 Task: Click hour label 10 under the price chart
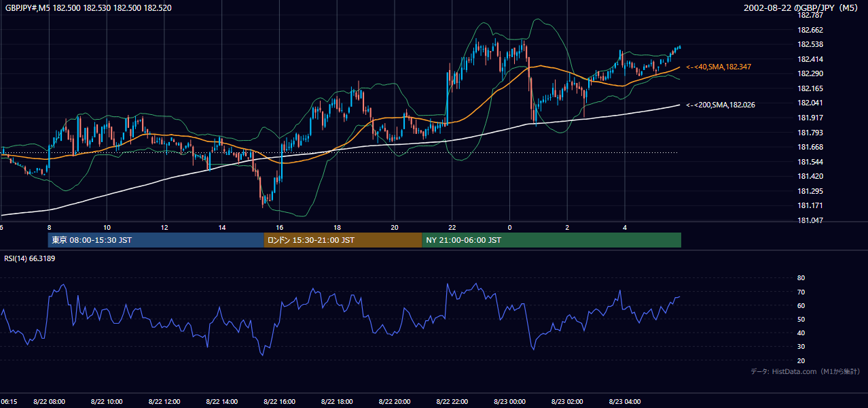[x=107, y=226]
